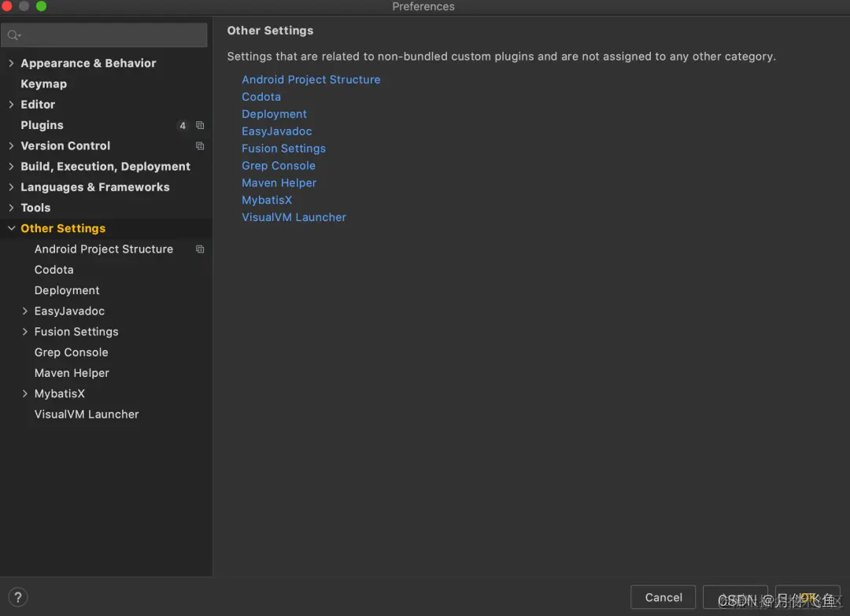This screenshot has width=850, height=616.
Task: Open the Deployment link in main panel
Action: pos(274,114)
